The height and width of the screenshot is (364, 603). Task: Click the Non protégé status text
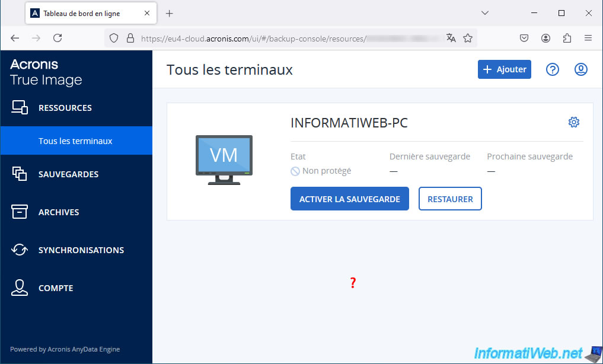[327, 171]
